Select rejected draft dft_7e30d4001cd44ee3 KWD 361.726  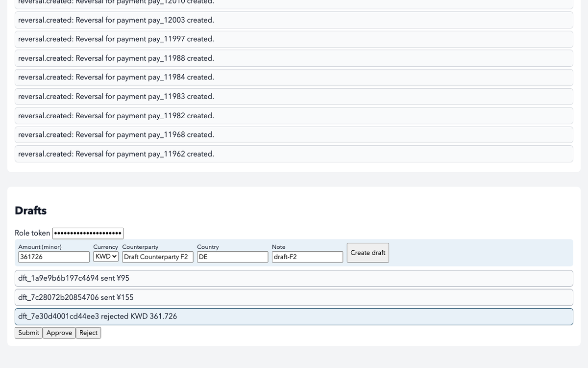294,316
